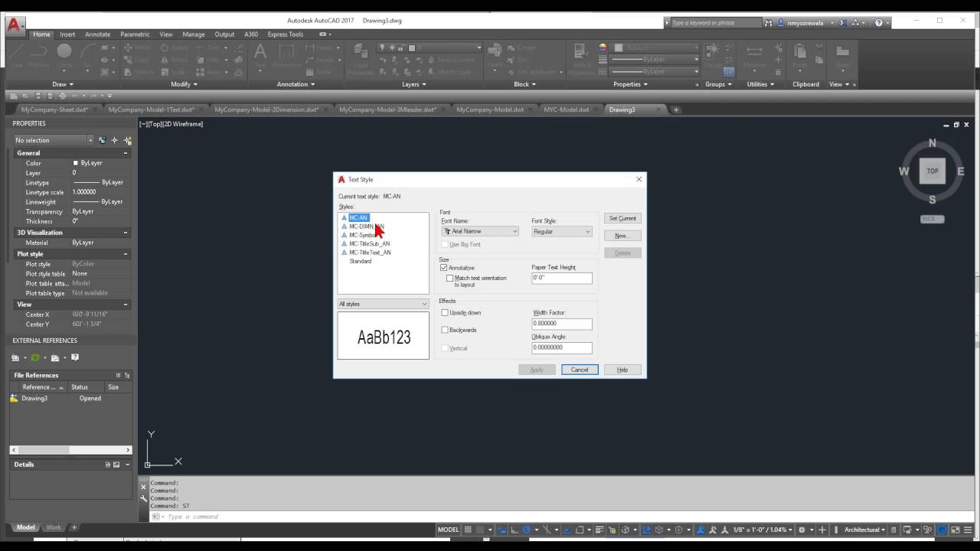
Task: Click the Workspace Switching gear in status bar
Action: tap(802, 530)
